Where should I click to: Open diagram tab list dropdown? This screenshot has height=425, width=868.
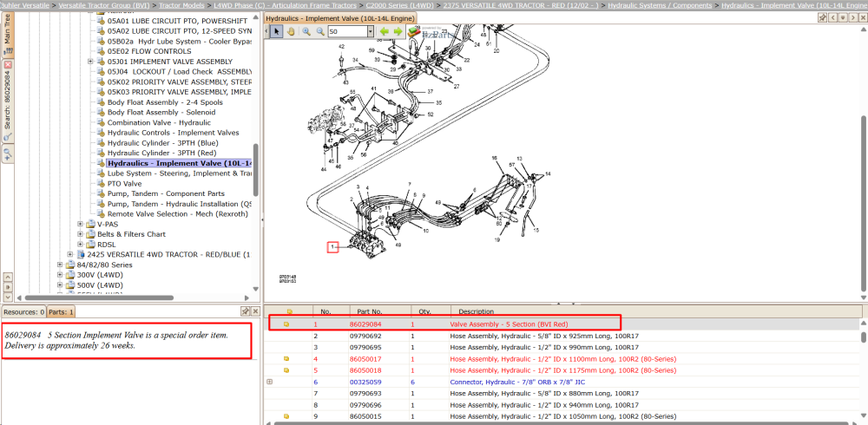tap(843, 17)
